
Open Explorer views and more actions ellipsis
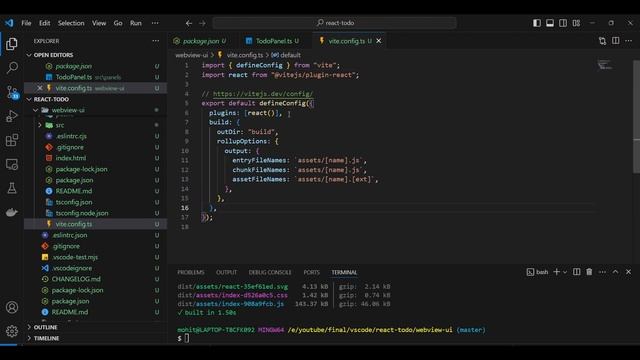pos(156,41)
